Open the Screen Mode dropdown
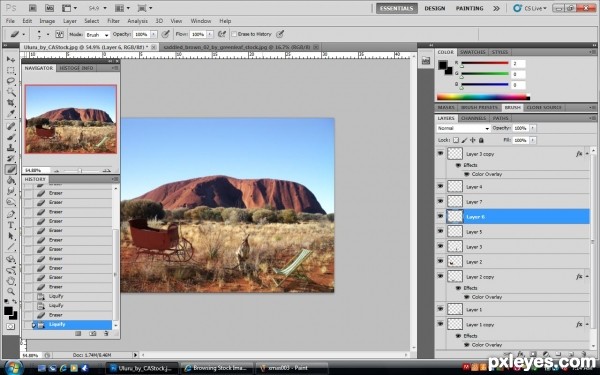The height and width of the screenshot is (375, 600). pyautogui.click(x=145, y=8)
